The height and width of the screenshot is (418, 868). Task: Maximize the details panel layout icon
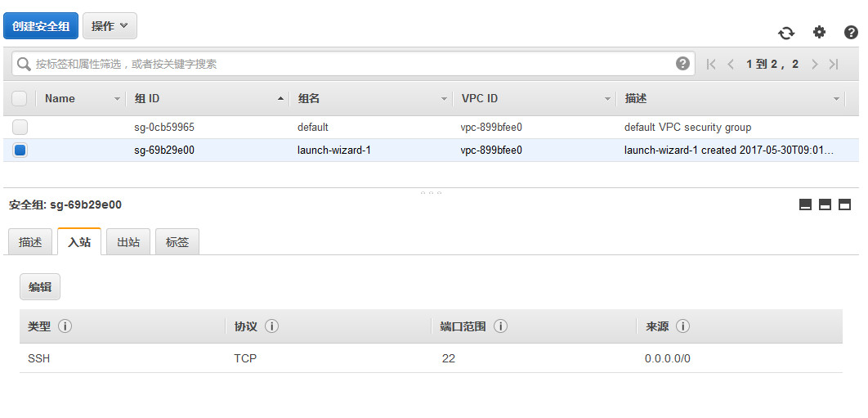845,205
